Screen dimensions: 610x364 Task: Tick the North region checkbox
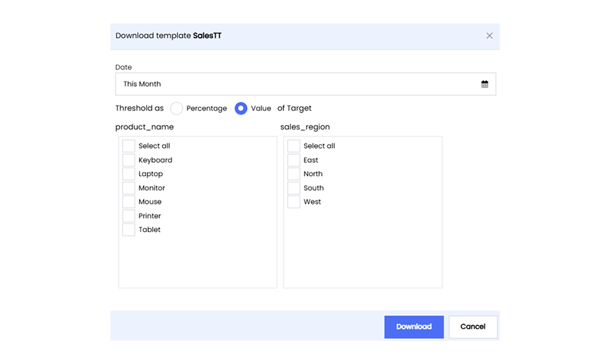pyautogui.click(x=294, y=174)
